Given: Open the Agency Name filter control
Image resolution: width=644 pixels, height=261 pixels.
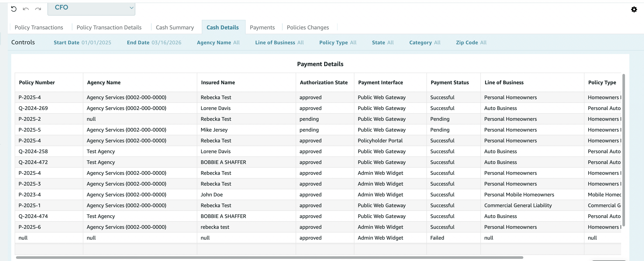Looking at the screenshot, I should pos(218,43).
